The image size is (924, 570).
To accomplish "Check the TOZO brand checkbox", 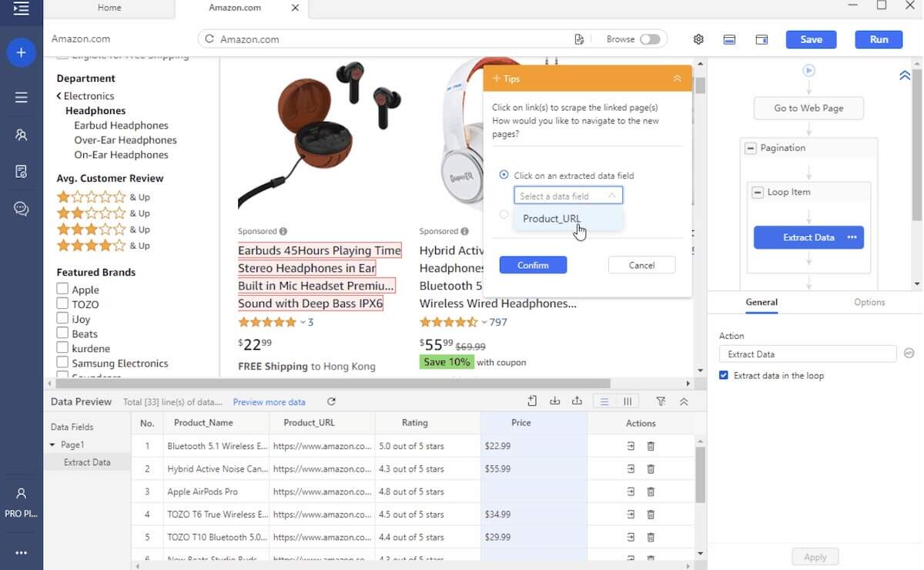I will 62,303.
